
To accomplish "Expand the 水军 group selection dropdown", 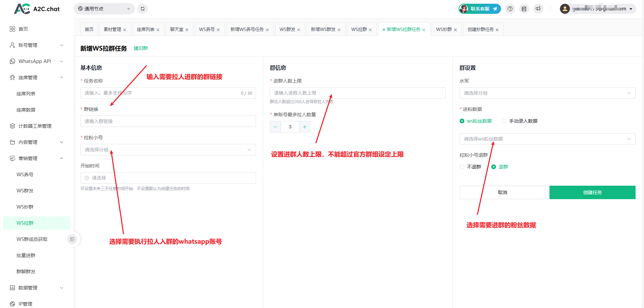I will coord(547,93).
